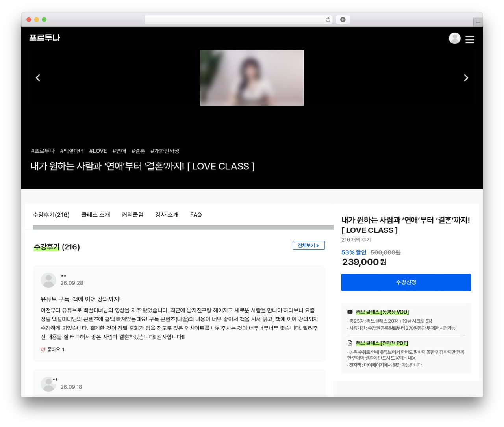Screen dimensions: 504x427
Task: Like the review with heart icon
Action: (x=43, y=349)
